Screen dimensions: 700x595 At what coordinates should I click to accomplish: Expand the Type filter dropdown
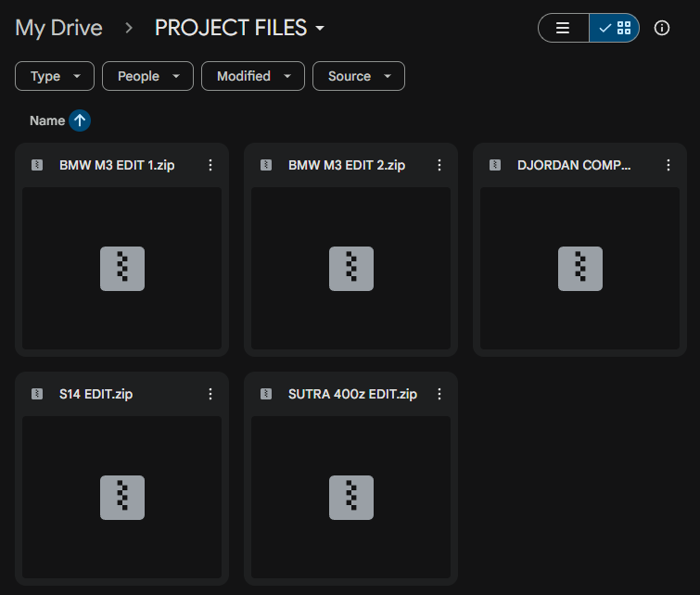tap(55, 76)
